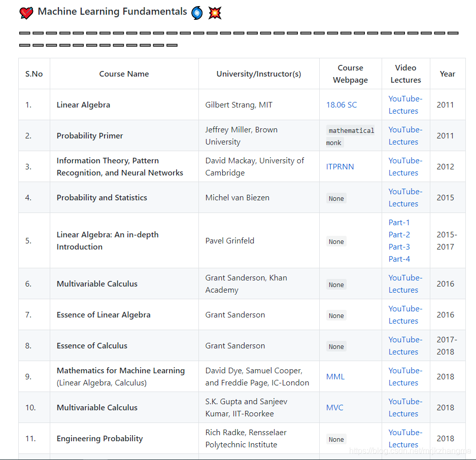
Task: Open YouTube-Lectures for Probability and Statistics
Action: pyautogui.click(x=405, y=197)
